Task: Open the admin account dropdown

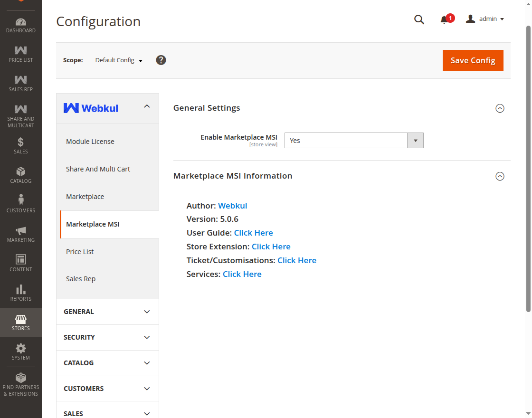Action: [485, 19]
